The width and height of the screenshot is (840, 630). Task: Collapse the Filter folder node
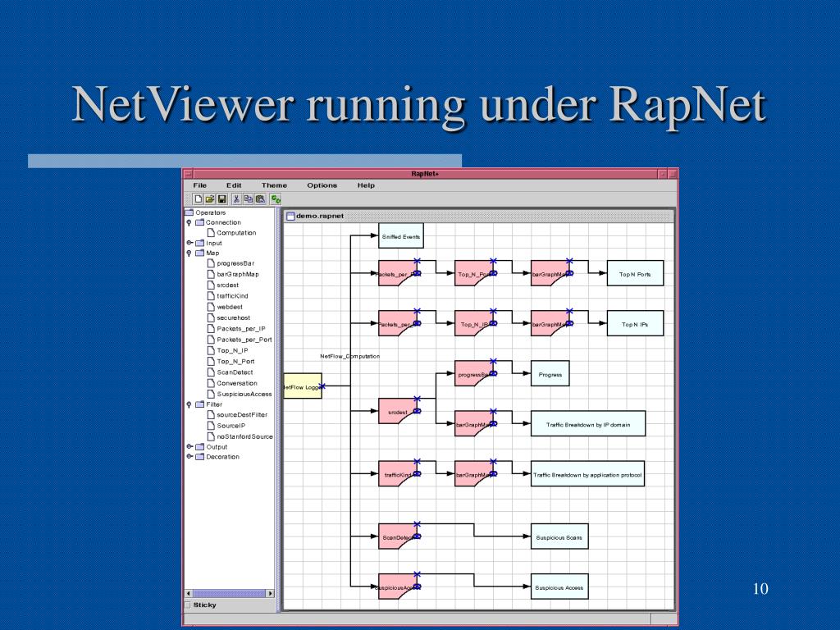(x=189, y=404)
